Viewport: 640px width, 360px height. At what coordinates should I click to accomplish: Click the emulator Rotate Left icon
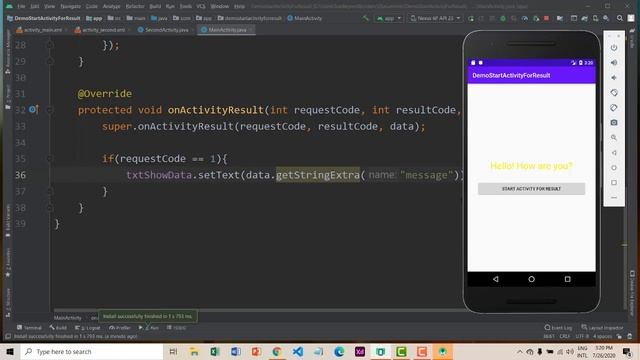614,93
